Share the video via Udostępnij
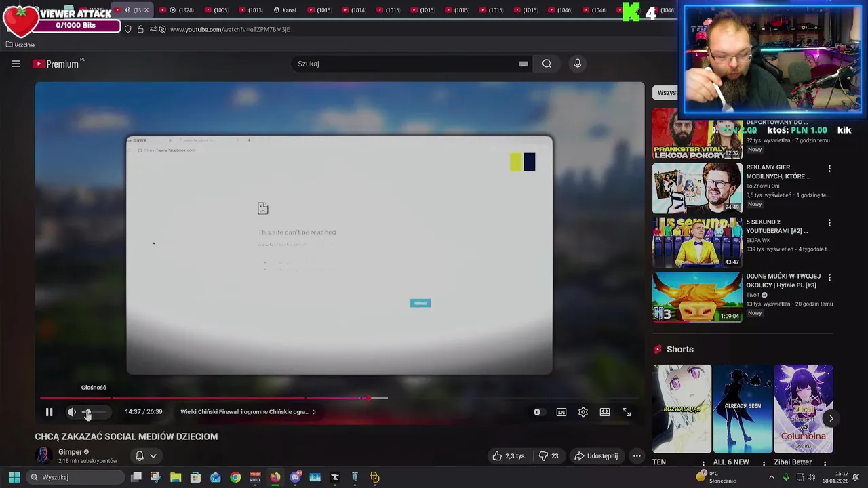This screenshot has height=488, width=868. 596,456
